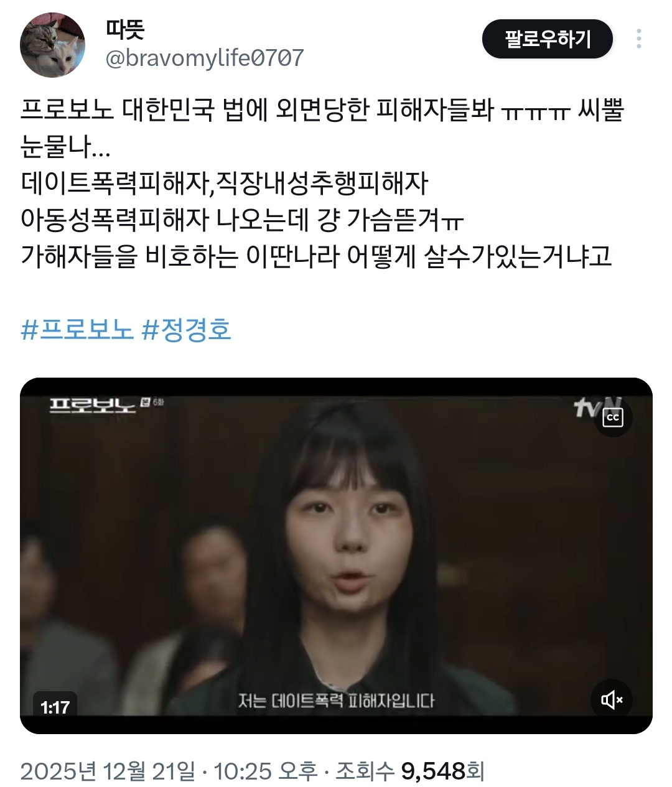Click the display name 따뜻
The image size is (672, 787).
click(x=125, y=29)
